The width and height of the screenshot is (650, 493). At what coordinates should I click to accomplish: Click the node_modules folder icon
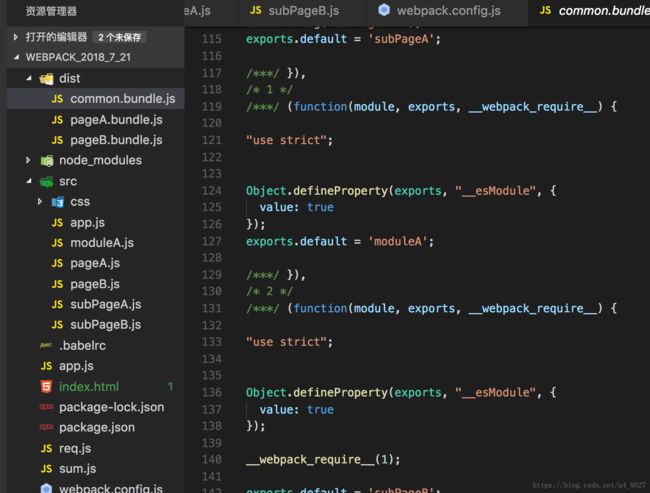click(46, 160)
